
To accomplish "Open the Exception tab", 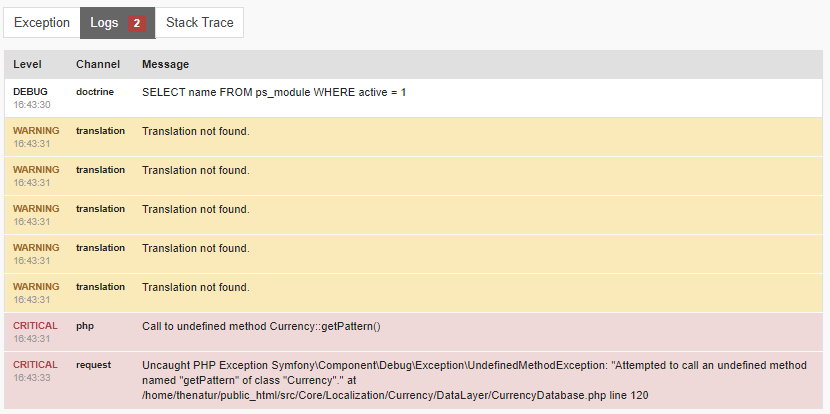I will click(42, 23).
